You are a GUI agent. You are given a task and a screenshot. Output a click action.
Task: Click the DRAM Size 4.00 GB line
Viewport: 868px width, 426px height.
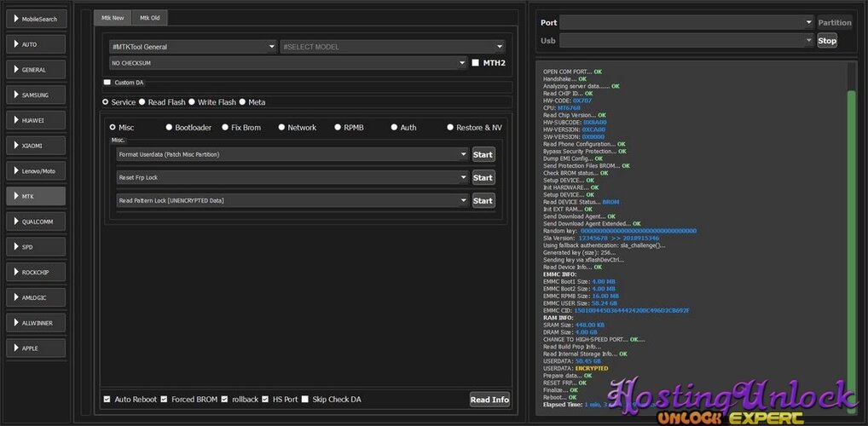click(x=570, y=332)
